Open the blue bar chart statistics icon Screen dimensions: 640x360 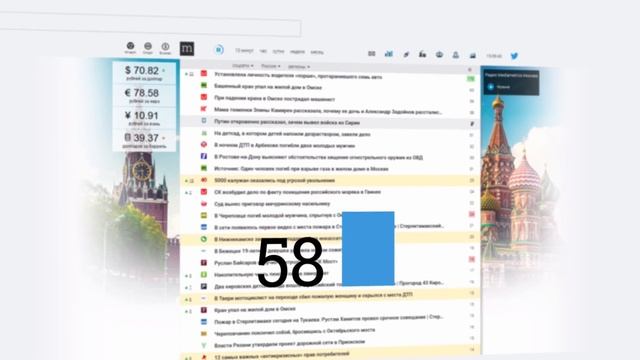point(389,53)
